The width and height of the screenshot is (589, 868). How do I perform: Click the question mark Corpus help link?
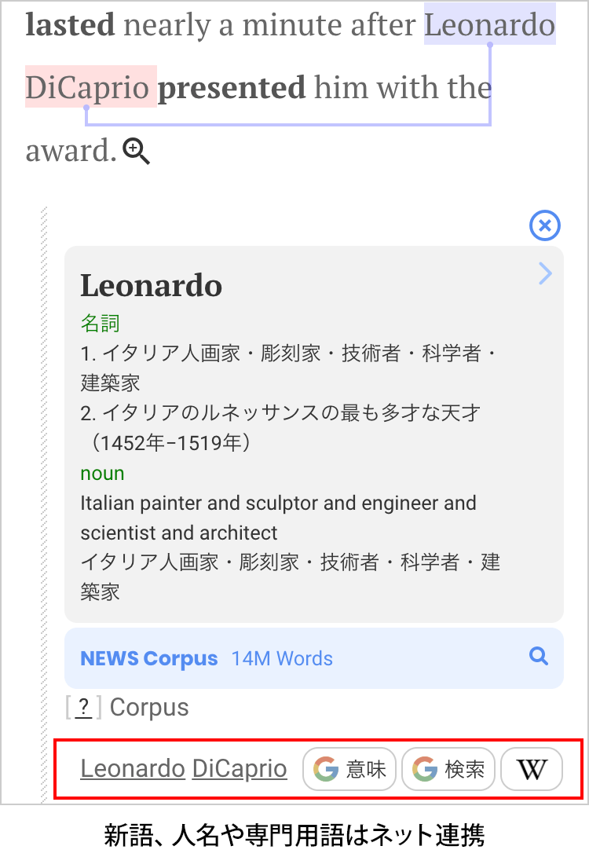pos(83,707)
